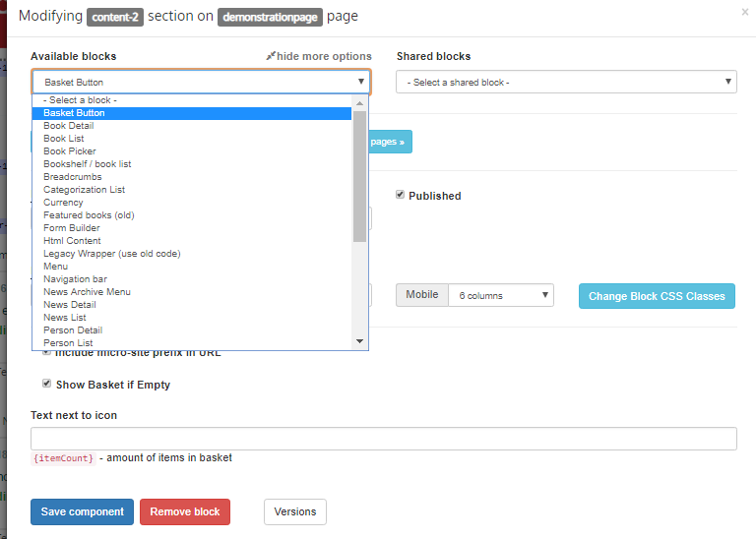
Task: Pick Navigation bar from the list
Action: (74, 279)
